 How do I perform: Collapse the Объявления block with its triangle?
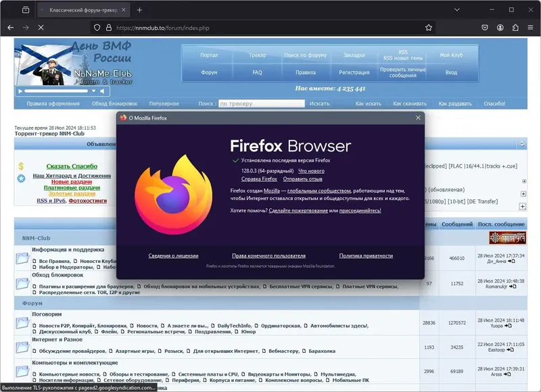click(521, 143)
